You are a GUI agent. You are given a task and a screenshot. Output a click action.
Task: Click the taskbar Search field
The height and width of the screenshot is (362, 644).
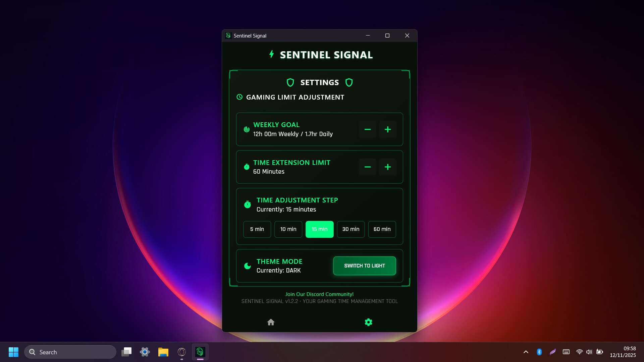point(70,352)
